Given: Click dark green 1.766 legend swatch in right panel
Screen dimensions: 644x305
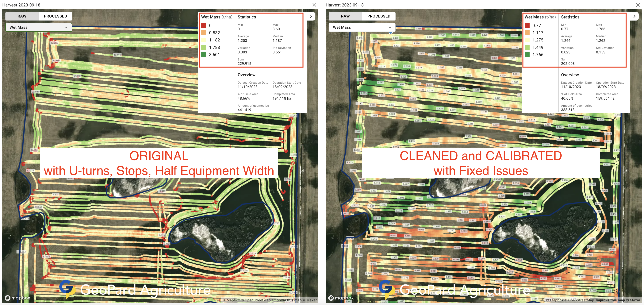Looking at the screenshot, I should pyautogui.click(x=527, y=55).
